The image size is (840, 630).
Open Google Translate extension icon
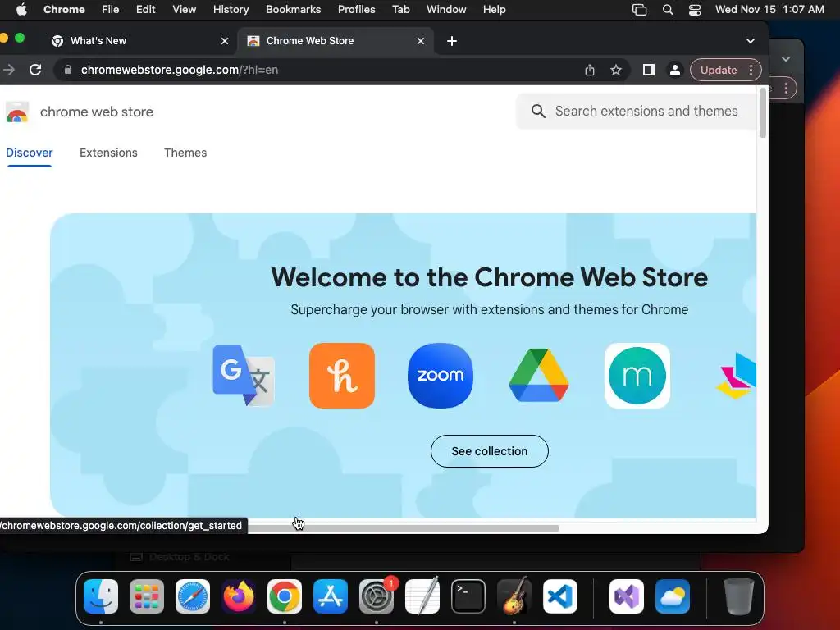tap(244, 376)
